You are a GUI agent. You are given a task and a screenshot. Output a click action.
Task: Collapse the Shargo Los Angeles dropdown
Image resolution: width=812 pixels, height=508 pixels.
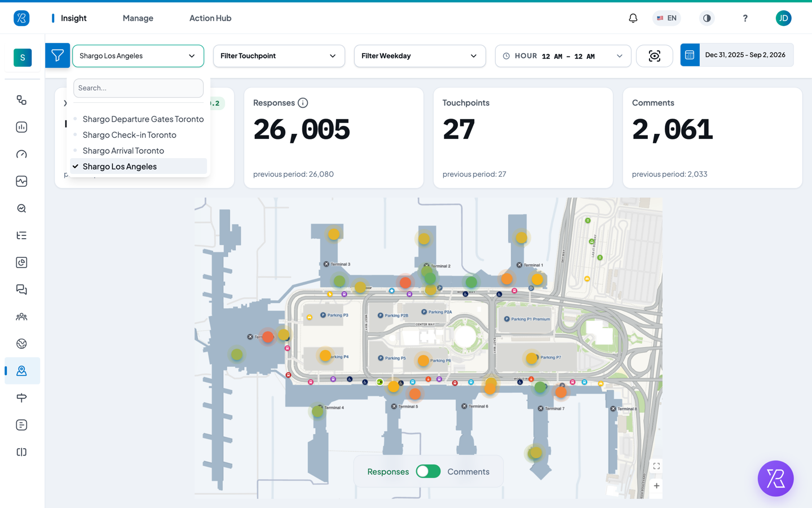[x=138, y=56]
